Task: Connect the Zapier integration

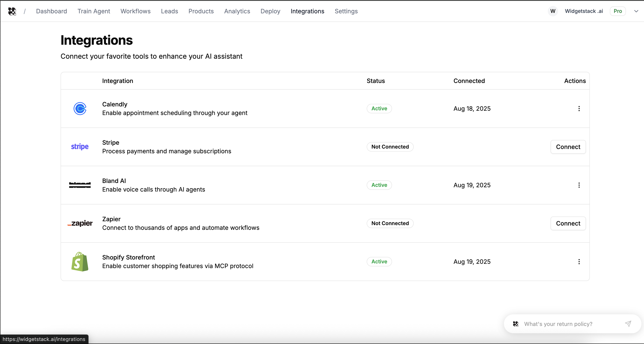Action: [x=568, y=223]
